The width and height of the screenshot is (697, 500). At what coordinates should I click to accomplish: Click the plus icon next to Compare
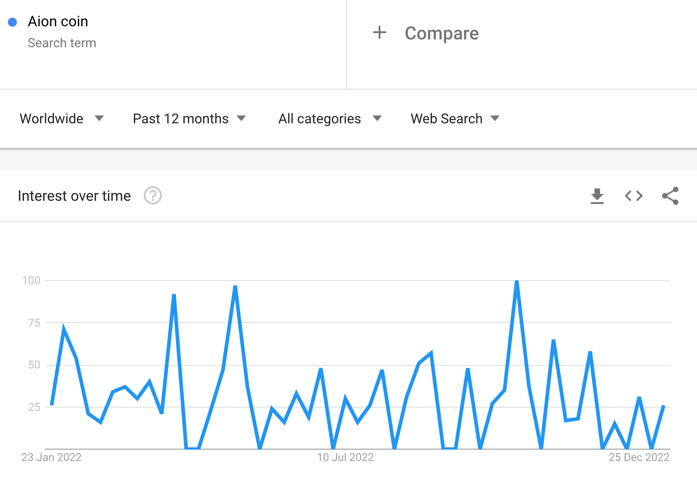pos(379,32)
